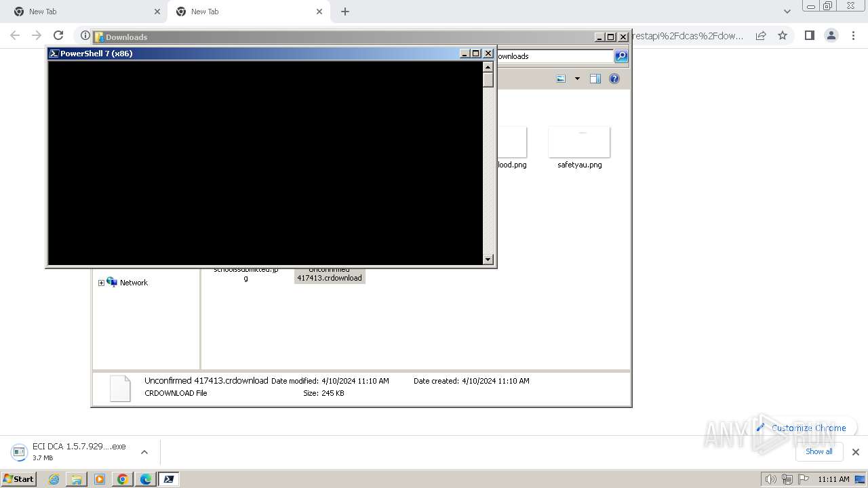Open Action Center flag icon

(x=804, y=479)
